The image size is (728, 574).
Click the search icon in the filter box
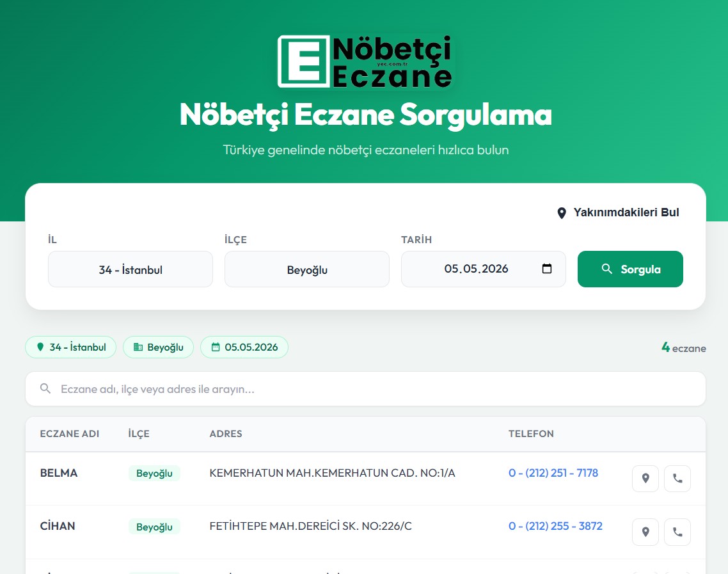(45, 388)
